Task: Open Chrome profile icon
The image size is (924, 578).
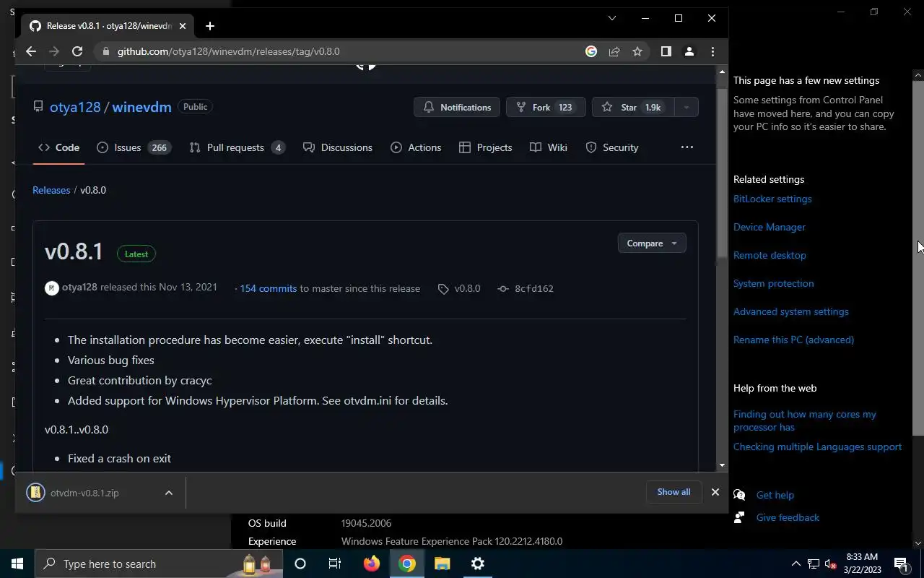Action: click(689, 51)
